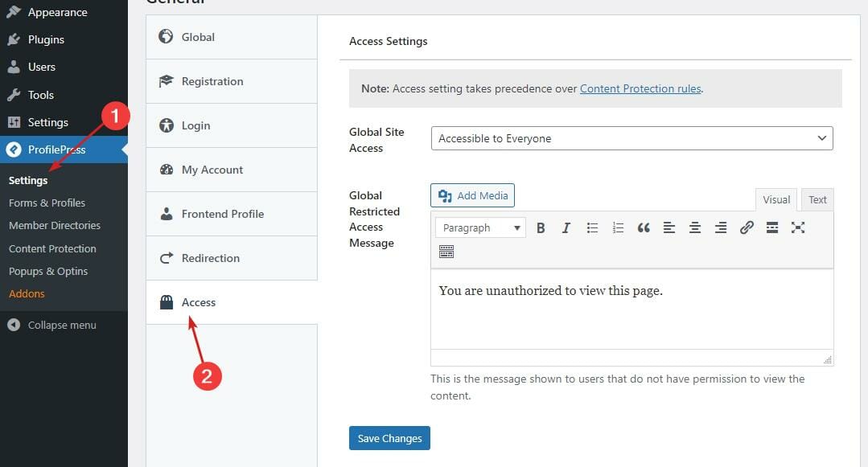
Task: Click the Plugins plug icon
Action: 14,39
